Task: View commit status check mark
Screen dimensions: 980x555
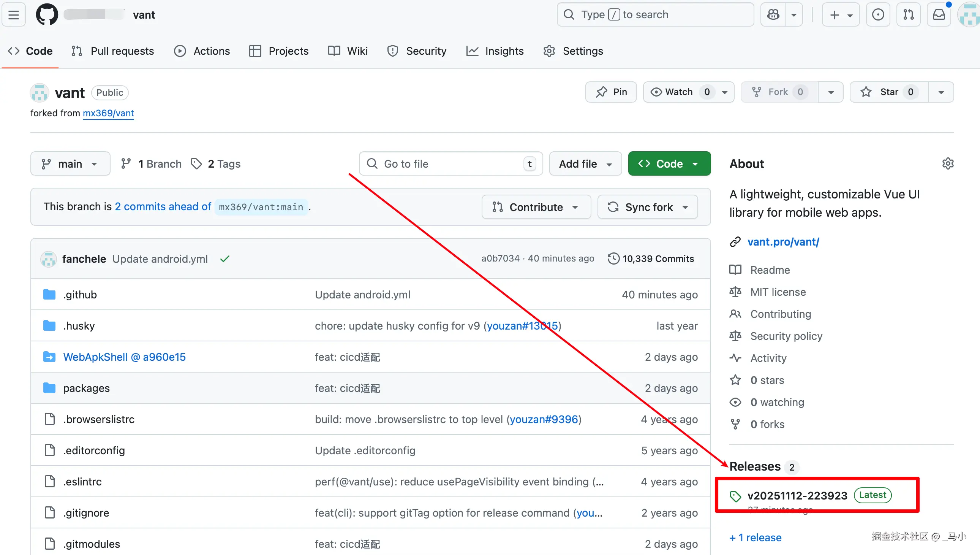Action: 225,259
